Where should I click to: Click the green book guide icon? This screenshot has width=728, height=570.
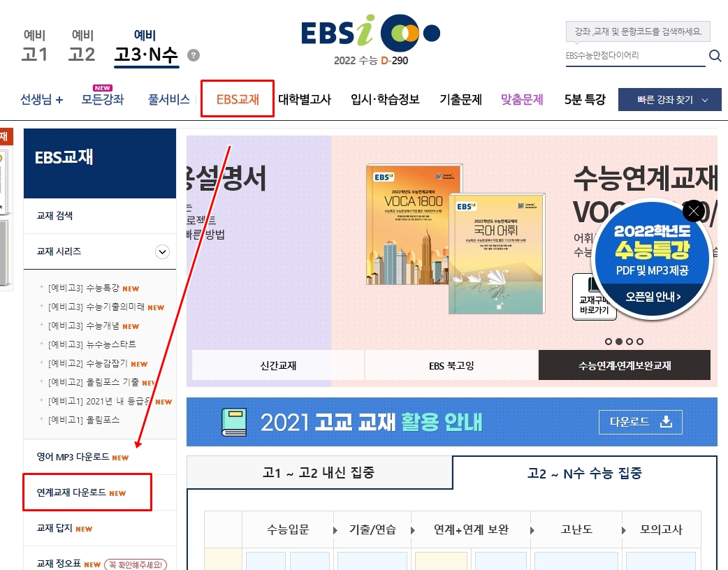(x=235, y=423)
